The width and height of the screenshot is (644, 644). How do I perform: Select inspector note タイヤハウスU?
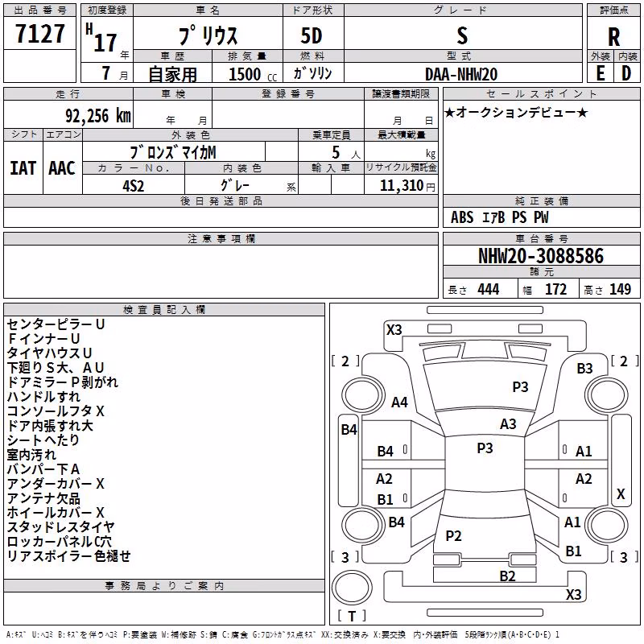[49, 353]
